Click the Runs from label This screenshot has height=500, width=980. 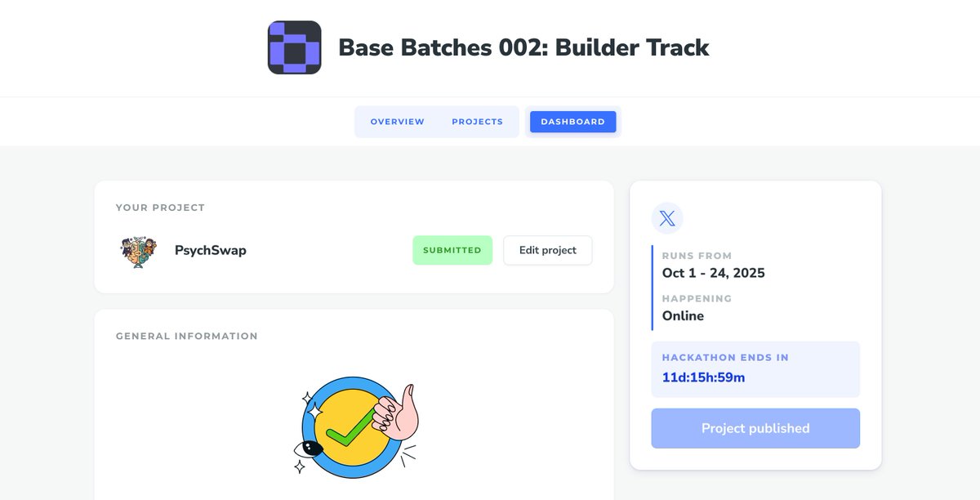(697, 256)
